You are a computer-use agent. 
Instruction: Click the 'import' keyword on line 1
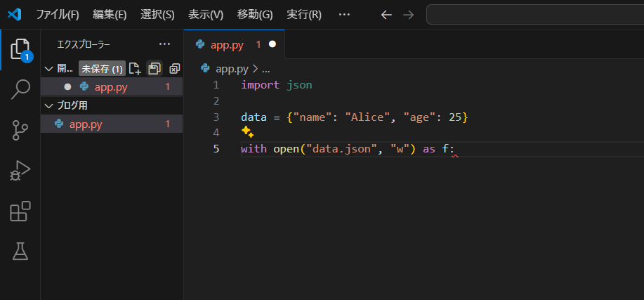click(x=260, y=86)
